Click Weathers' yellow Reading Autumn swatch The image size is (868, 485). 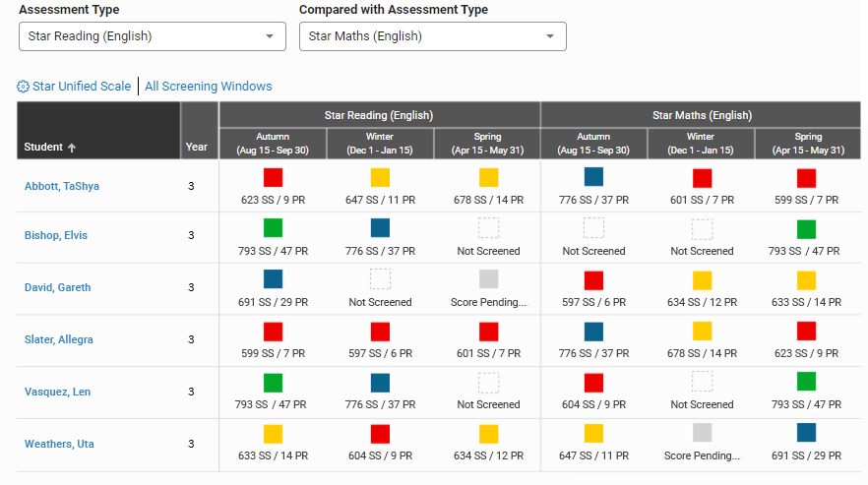(x=273, y=434)
